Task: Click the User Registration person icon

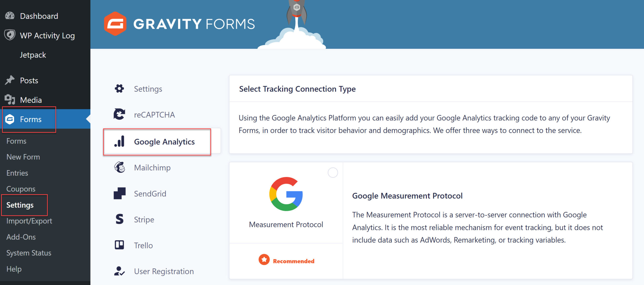Action: pyautogui.click(x=119, y=271)
